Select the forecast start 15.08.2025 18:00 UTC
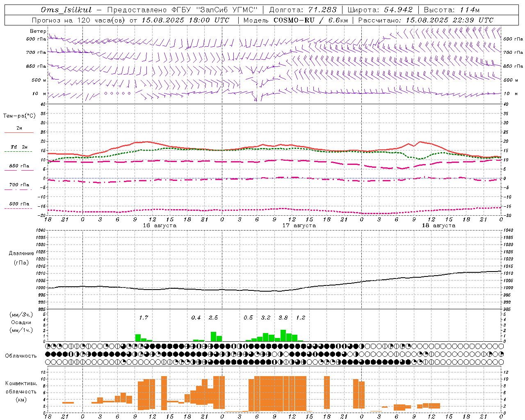525x420 pixels. [x=185, y=20]
